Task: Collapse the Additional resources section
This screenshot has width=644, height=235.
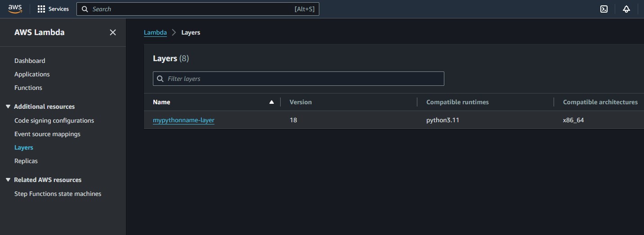Action: point(8,106)
